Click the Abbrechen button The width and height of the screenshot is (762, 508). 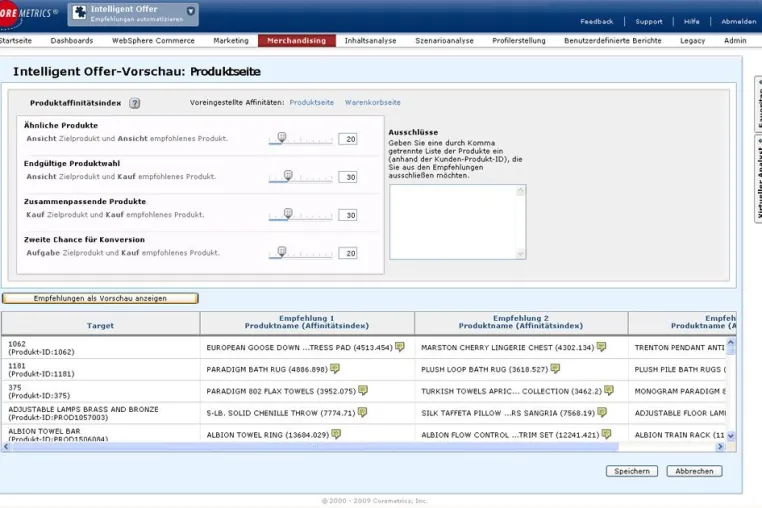click(694, 471)
